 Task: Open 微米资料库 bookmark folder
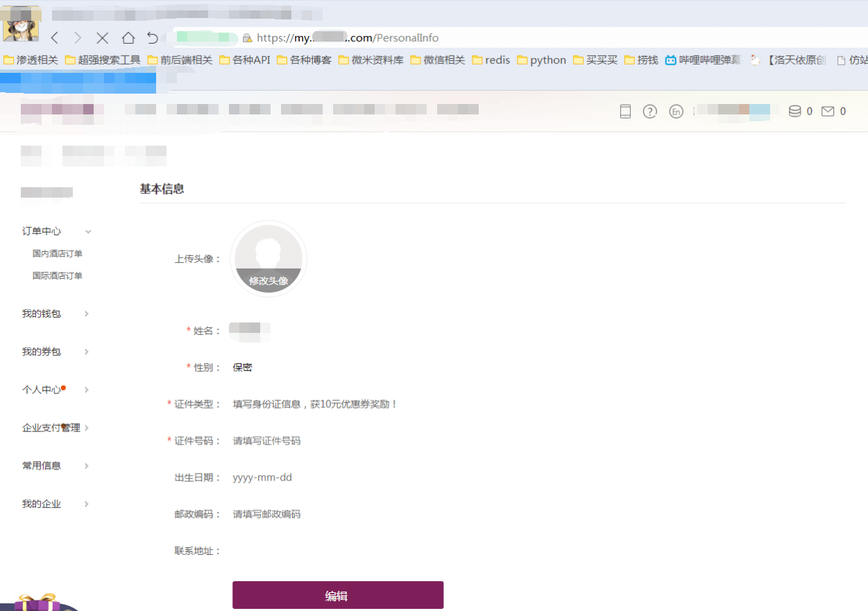371,60
